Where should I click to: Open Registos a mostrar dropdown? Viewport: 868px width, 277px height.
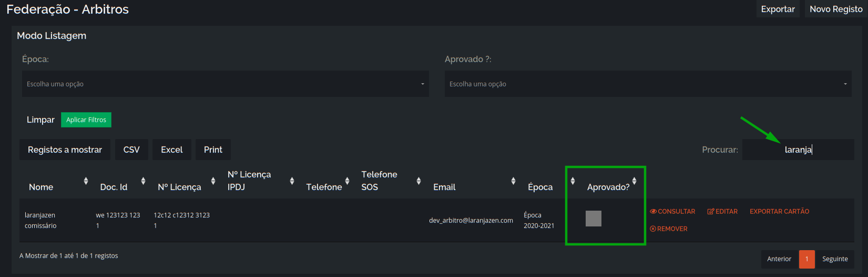point(65,150)
